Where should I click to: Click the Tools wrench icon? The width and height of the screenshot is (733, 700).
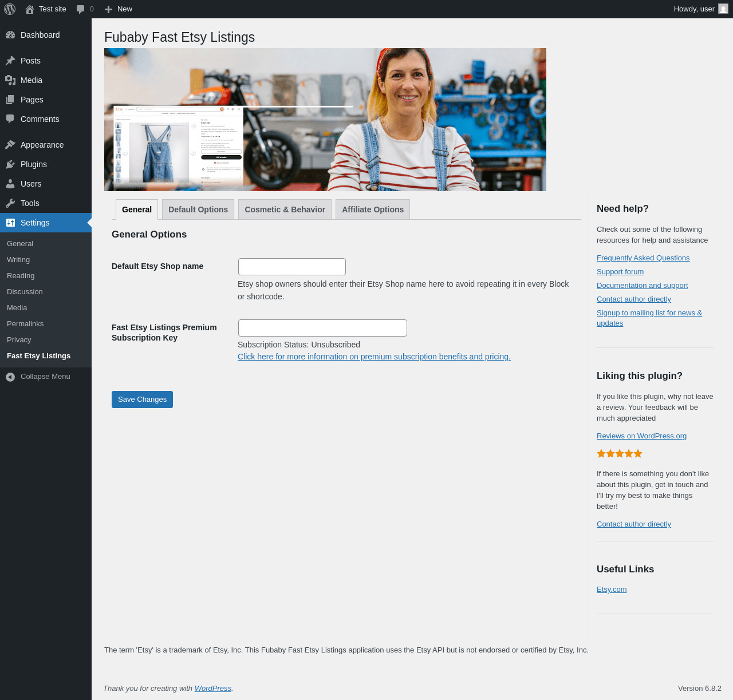tap(10, 203)
